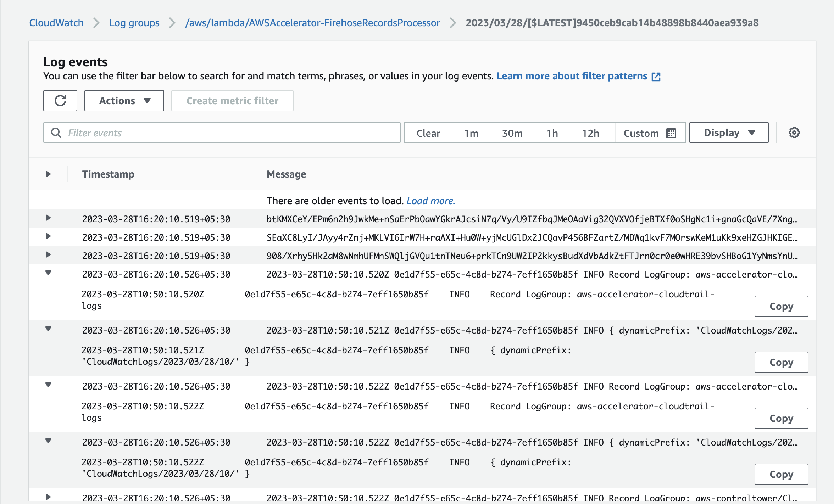Refresh the log events list

coord(60,101)
